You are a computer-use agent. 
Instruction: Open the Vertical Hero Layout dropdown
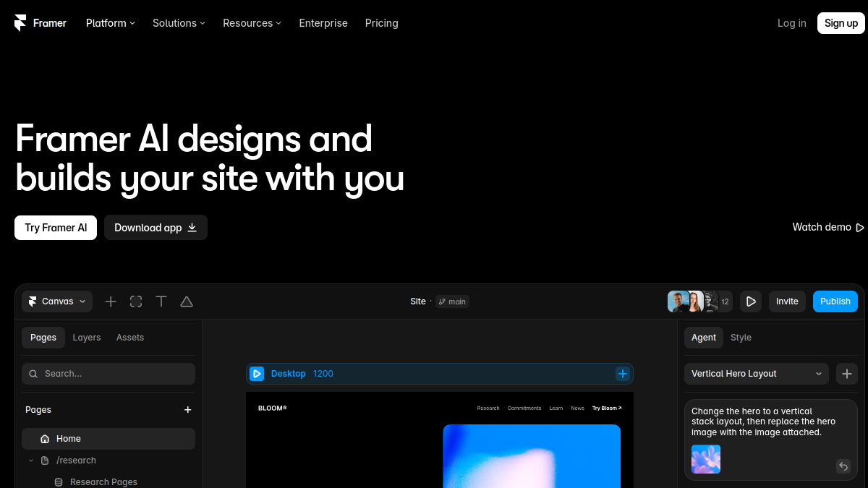757,374
